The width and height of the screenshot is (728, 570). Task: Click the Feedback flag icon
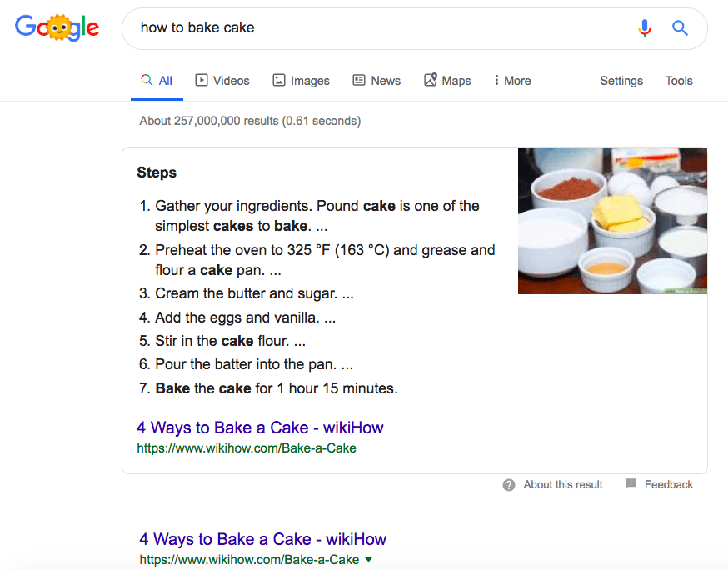[x=631, y=484]
